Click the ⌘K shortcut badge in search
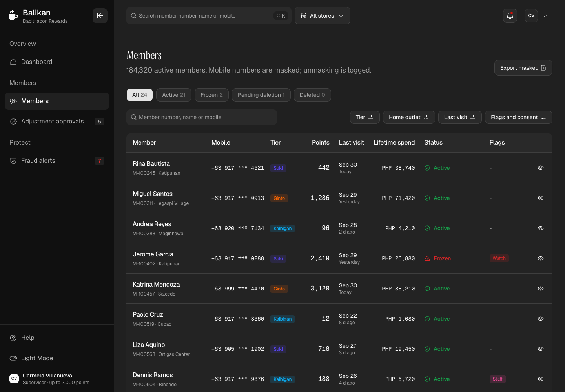Viewport: 565px width, 392px height. point(281,16)
